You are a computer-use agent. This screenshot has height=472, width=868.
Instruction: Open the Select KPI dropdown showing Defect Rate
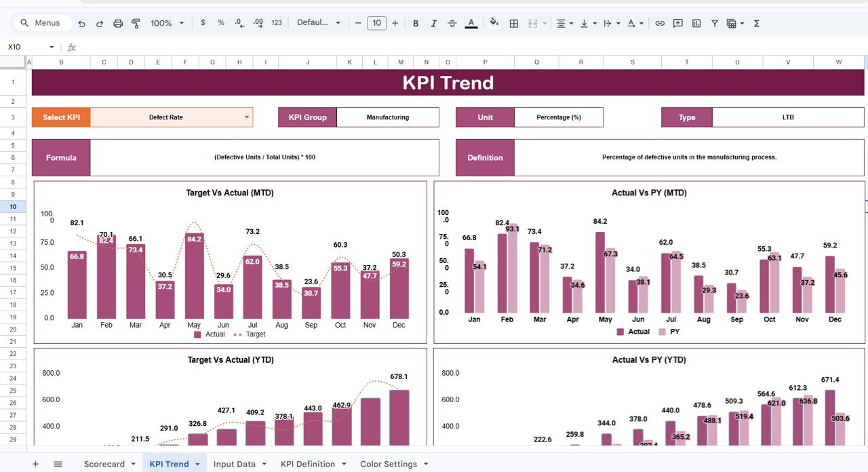(x=247, y=117)
